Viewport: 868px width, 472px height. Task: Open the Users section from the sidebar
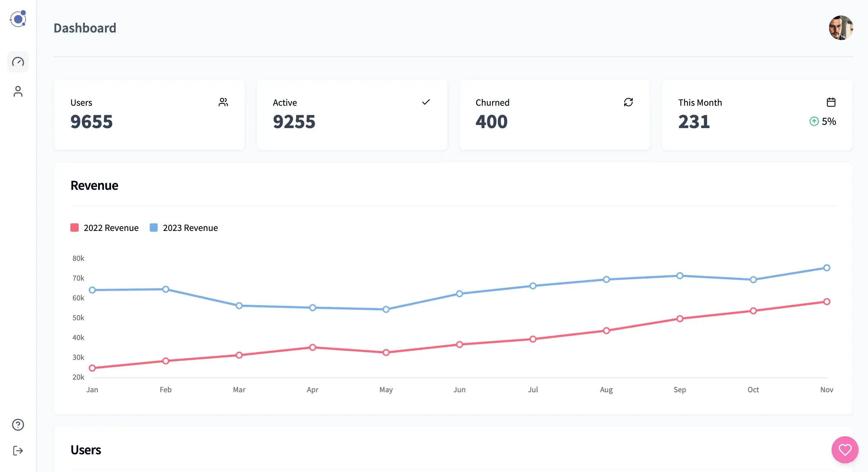tap(18, 92)
